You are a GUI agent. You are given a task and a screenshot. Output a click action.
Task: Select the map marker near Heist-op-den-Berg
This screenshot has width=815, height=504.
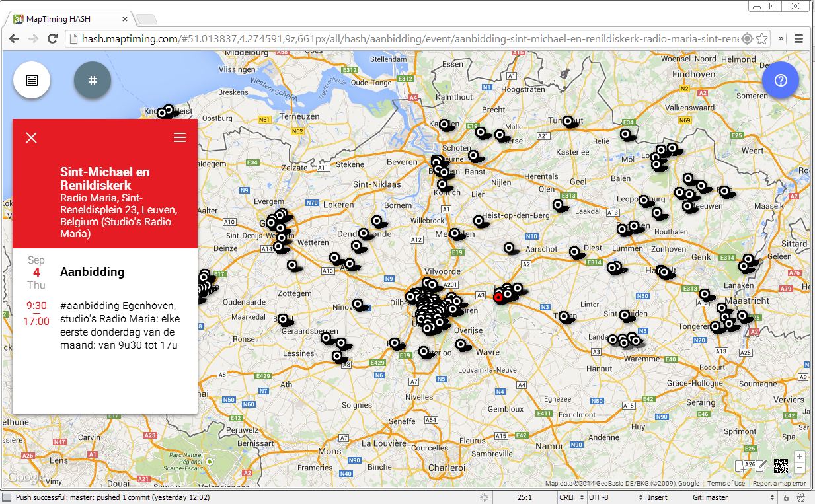[479, 221]
